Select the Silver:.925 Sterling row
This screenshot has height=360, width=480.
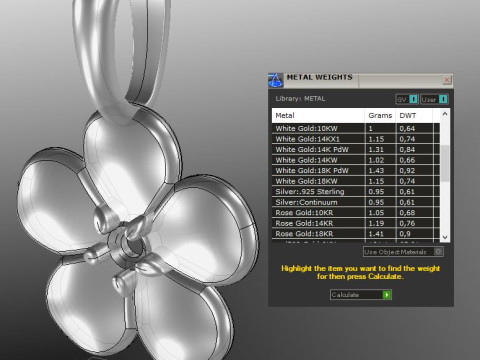356,192
